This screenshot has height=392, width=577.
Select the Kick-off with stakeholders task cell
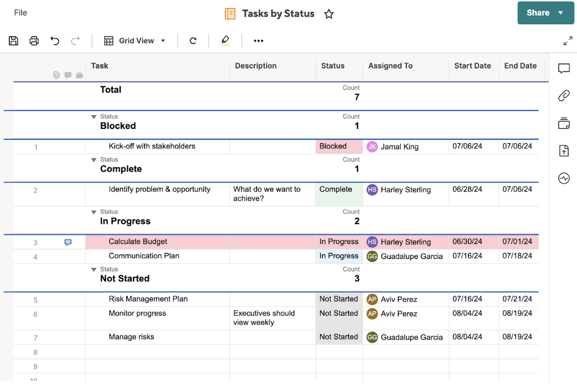pyautogui.click(x=152, y=146)
